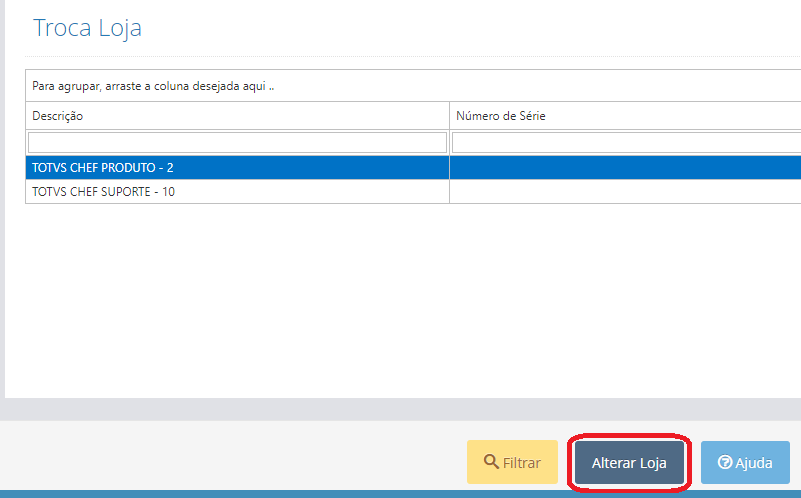Click the magnifier icon in Filtrar
The height and width of the screenshot is (498, 801).
tap(491, 461)
